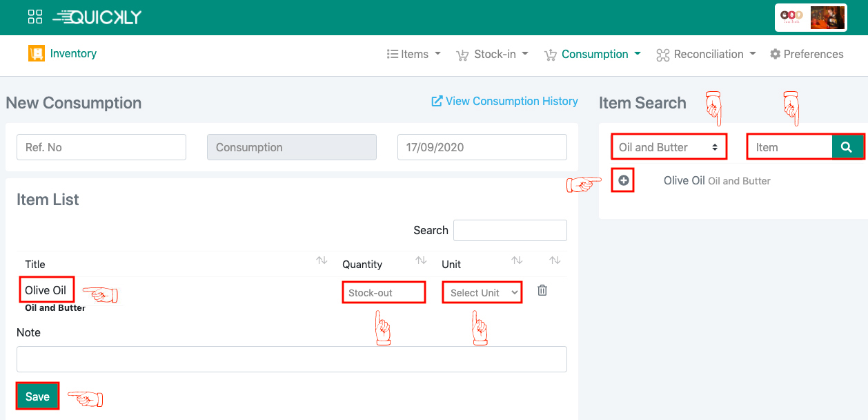Sort item list by Title column arrows
The width and height of the screenshot is (868, 420).
pos(322,260)
